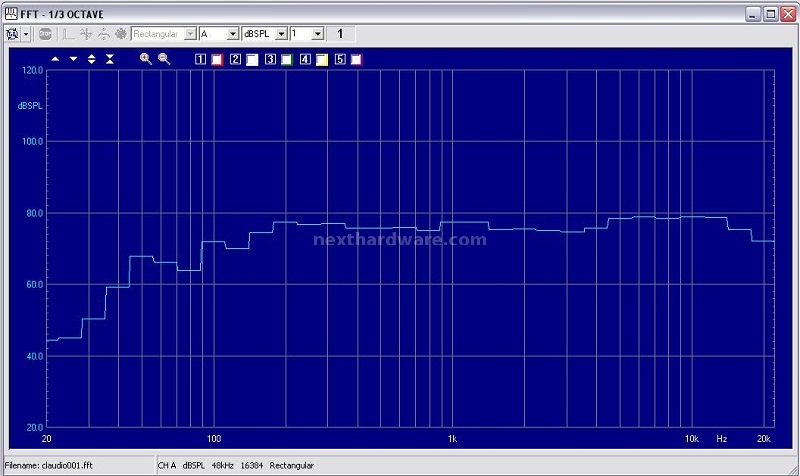Click the 40.0 y-axis label
The height and width of the screenshot is (476, 800).
point(35,357)
